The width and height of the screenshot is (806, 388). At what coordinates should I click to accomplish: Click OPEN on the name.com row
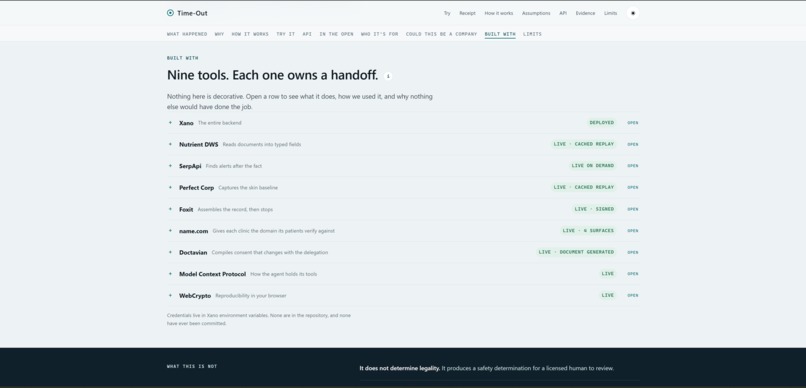click(x=632, y=231)
